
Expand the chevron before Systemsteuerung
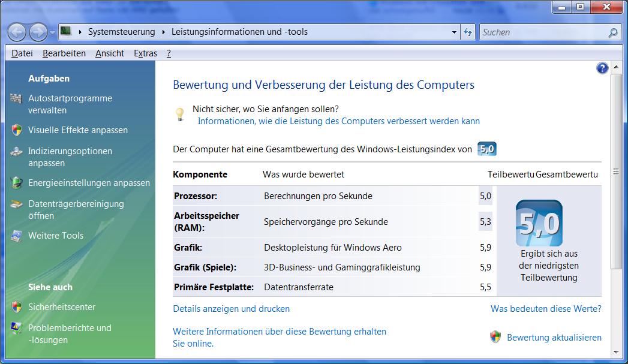point(80,32)
